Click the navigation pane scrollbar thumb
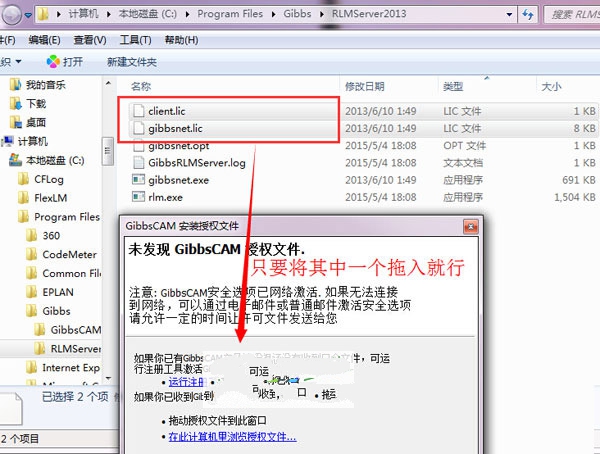Image resolution: width=600 pixels, height=454 pixels. (108, 151)
